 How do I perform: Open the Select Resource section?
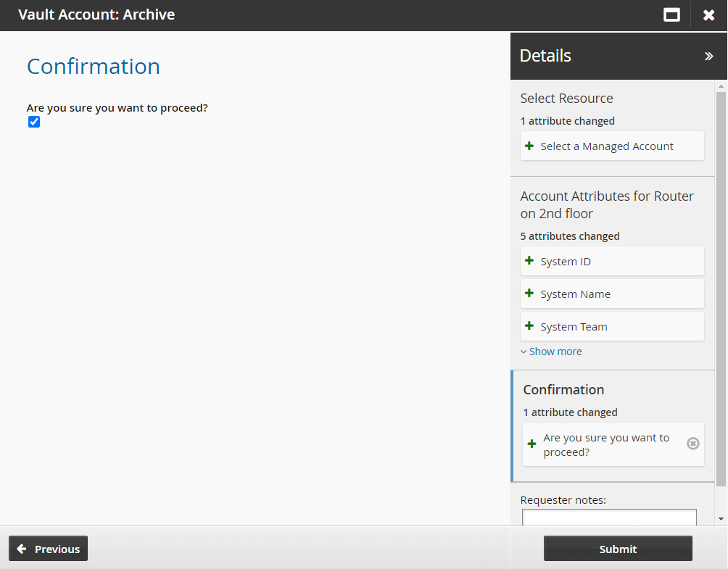click(x=566, y=99)
